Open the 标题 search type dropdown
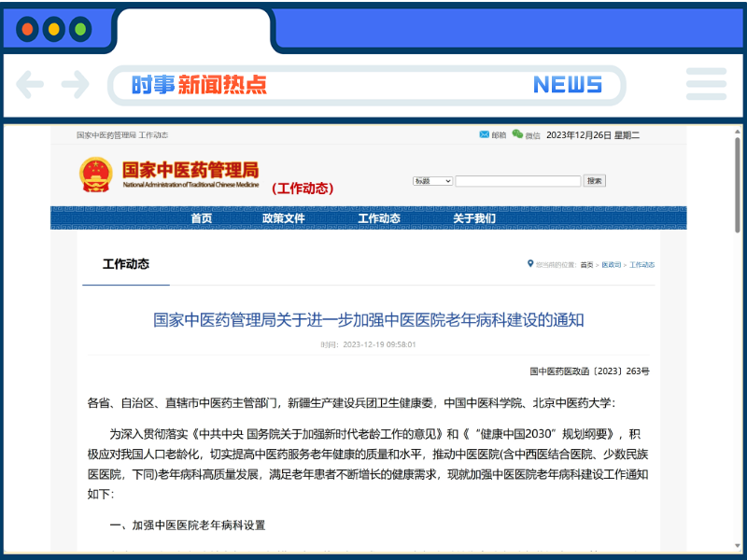The image size is (747, 560). 432,180
